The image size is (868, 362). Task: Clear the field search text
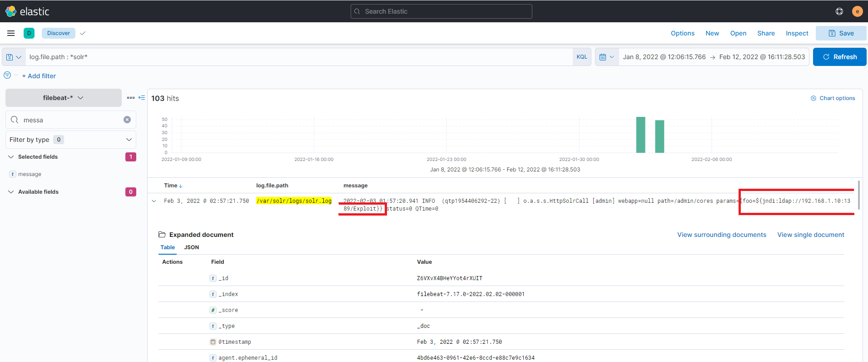coord(127,120)
